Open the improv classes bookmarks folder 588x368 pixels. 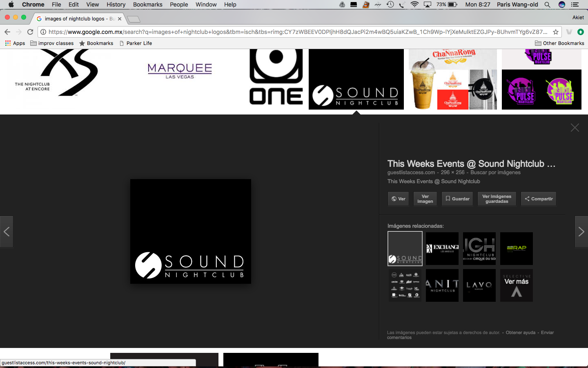click(52, 43)
